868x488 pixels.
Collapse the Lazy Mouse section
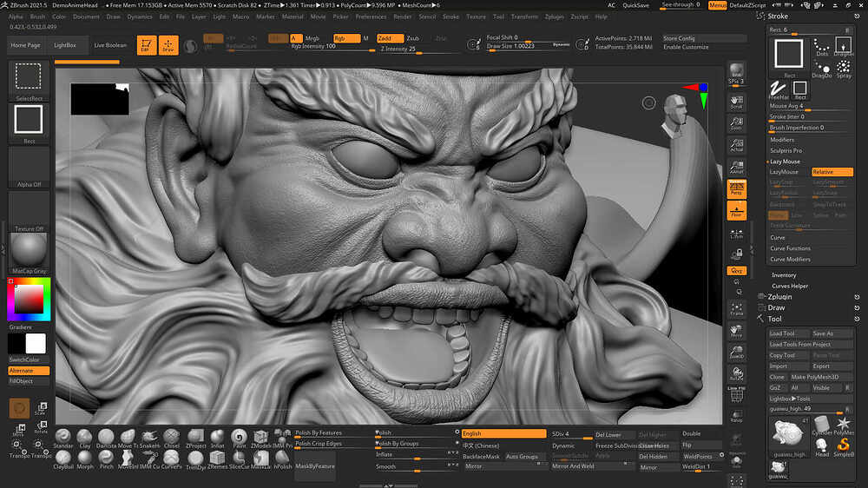point(785,162)
